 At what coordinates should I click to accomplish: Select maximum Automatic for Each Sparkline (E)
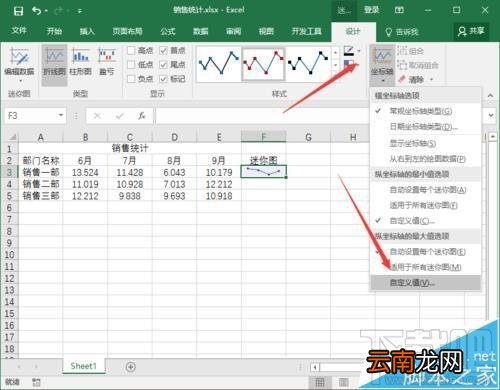point(425,252)
